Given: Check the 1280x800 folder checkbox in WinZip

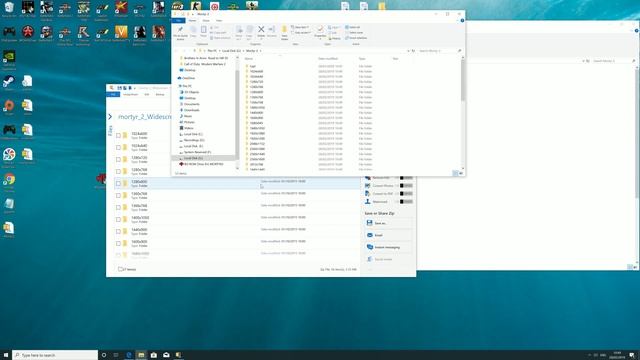Looking at the screenshot, I should tap(118, 184).
